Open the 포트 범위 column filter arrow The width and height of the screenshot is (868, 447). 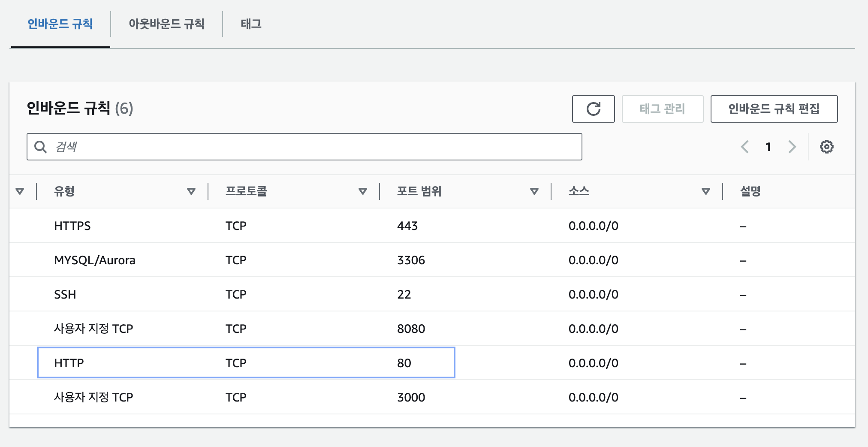tap(535, 190)
